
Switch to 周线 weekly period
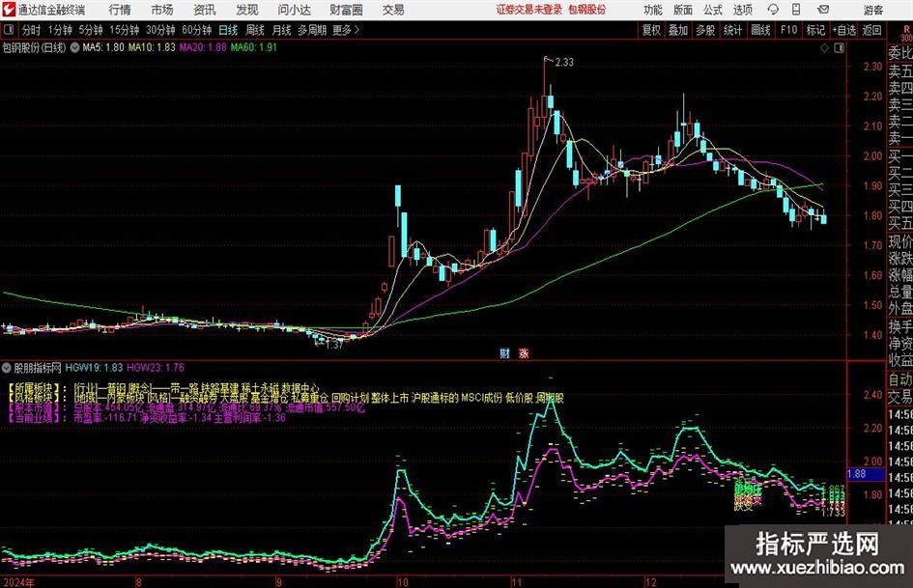click(254, 30)
